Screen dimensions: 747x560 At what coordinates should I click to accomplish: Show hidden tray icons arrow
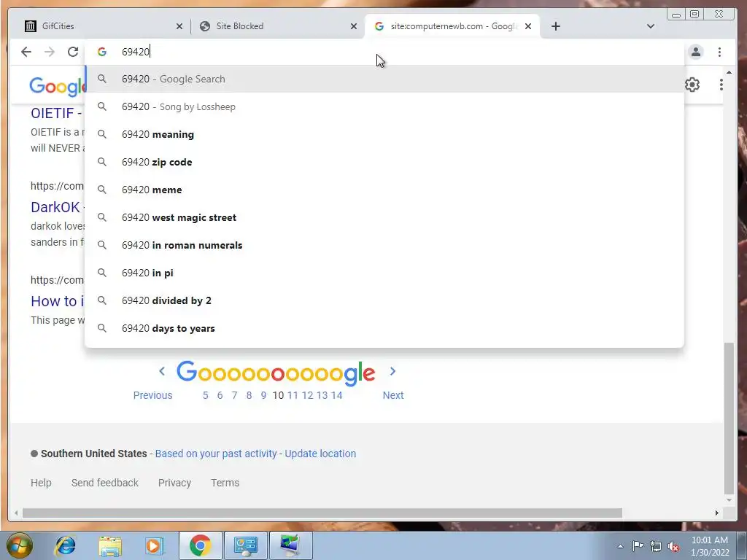click(x=620, y=547)
